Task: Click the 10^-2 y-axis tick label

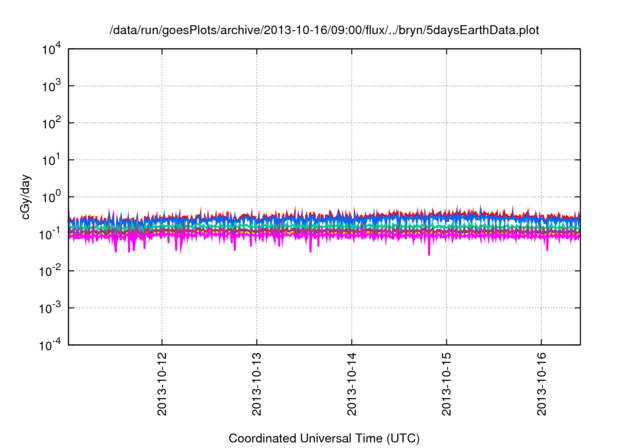Action: tap(50, 271)
